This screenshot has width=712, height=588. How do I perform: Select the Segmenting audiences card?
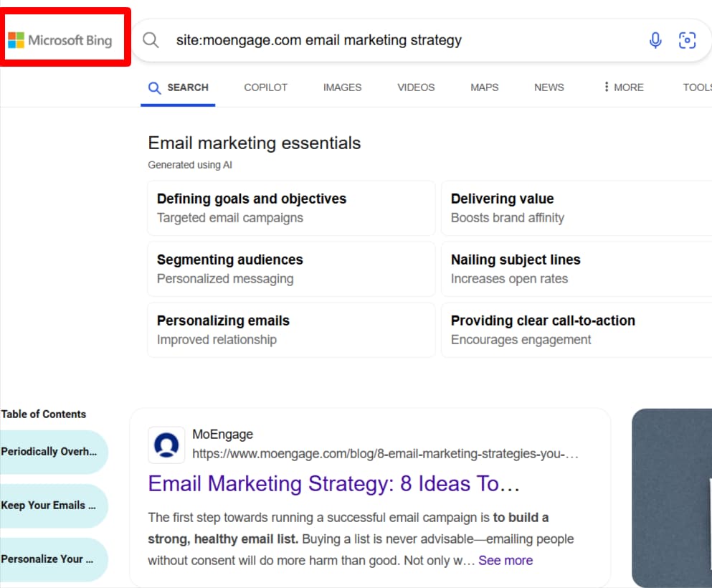[291, 269]
